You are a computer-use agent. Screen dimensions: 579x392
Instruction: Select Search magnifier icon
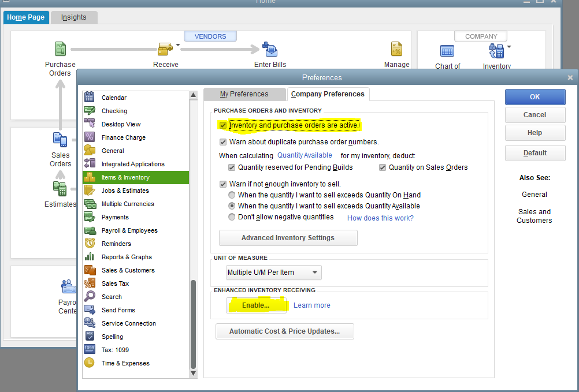coord(90,296)
